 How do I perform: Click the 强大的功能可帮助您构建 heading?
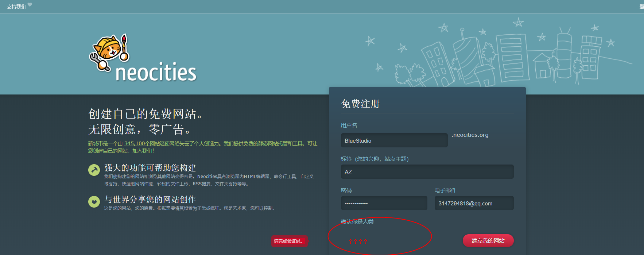click(150, 168)
